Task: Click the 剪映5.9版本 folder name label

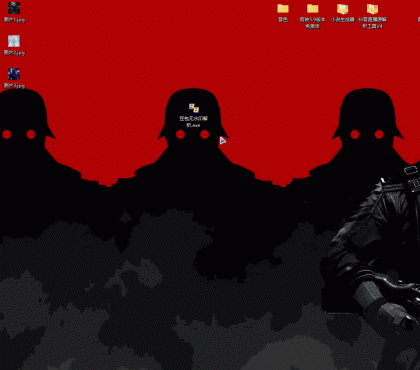Action: coord(312,20)
